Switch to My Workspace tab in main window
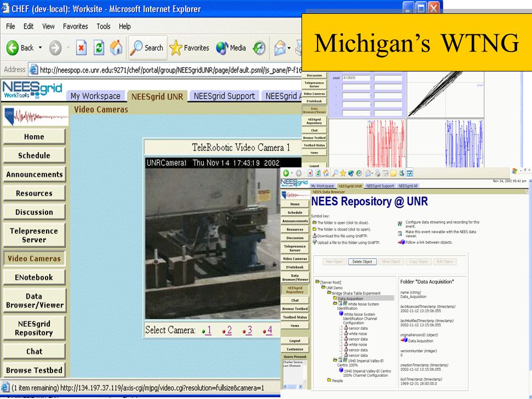The image size is (532, 399). point(95,96)
